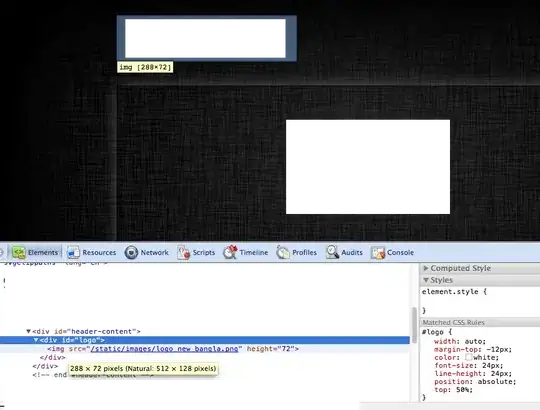Viewport: 540px width, 410px height.
Task: Select the img element row
Action: [205, 349]
